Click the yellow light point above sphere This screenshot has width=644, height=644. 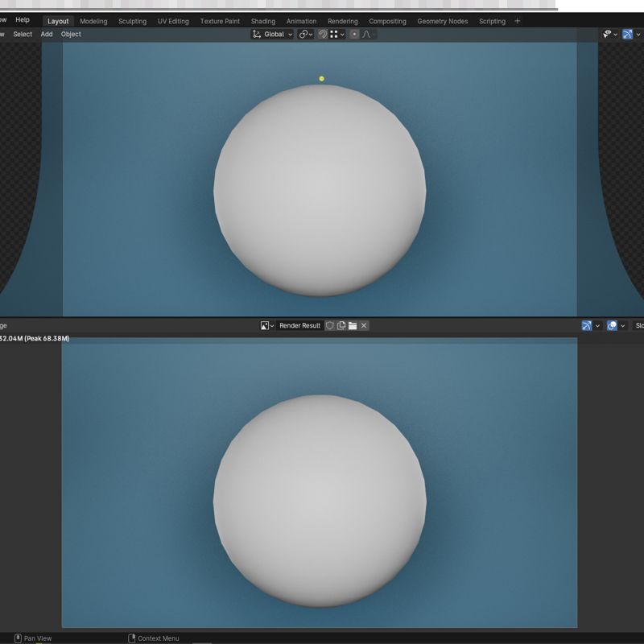pyautogui.click(x=321, y=78)
